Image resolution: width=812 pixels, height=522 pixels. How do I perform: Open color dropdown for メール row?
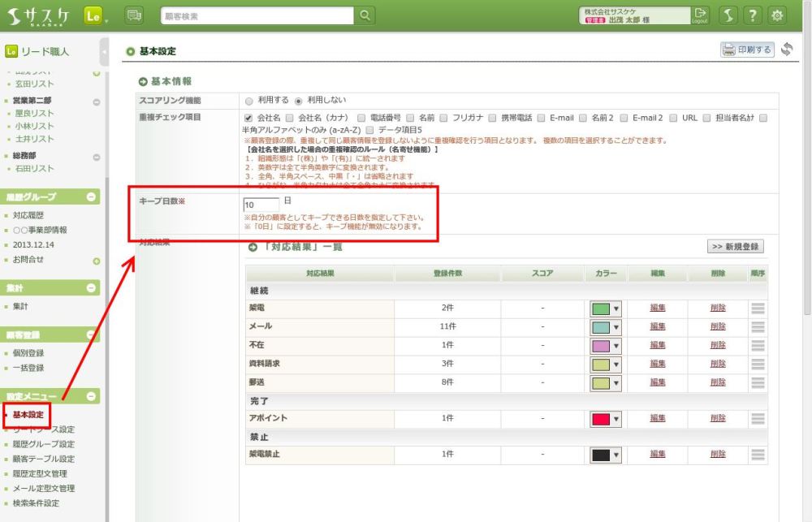(x=615, y=327)
